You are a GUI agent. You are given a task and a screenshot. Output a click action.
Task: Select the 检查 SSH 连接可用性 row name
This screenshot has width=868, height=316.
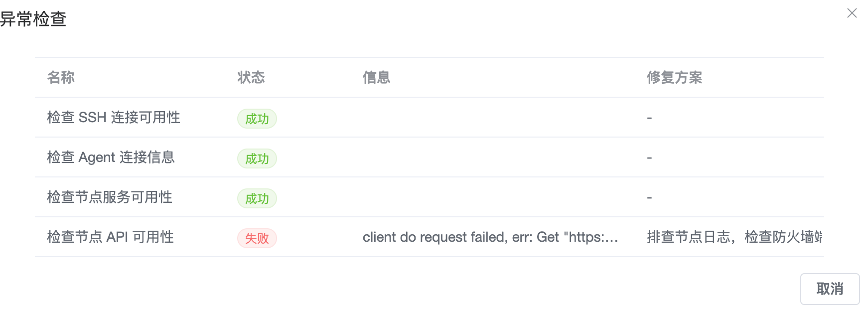tap(114, 118)
